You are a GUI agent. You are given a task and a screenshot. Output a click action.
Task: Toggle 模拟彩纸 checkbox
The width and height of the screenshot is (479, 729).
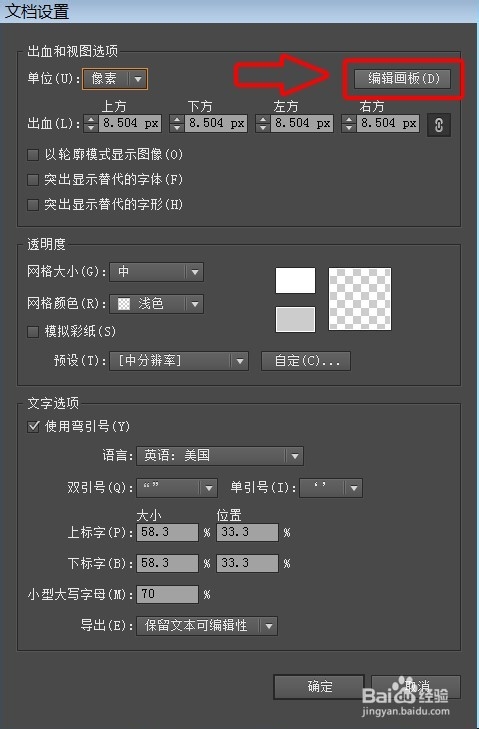[x=33, y=331]
